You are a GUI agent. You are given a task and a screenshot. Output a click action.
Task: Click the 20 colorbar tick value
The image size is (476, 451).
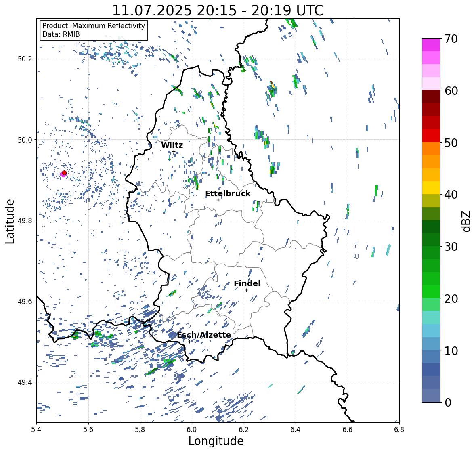coord(451,298)
